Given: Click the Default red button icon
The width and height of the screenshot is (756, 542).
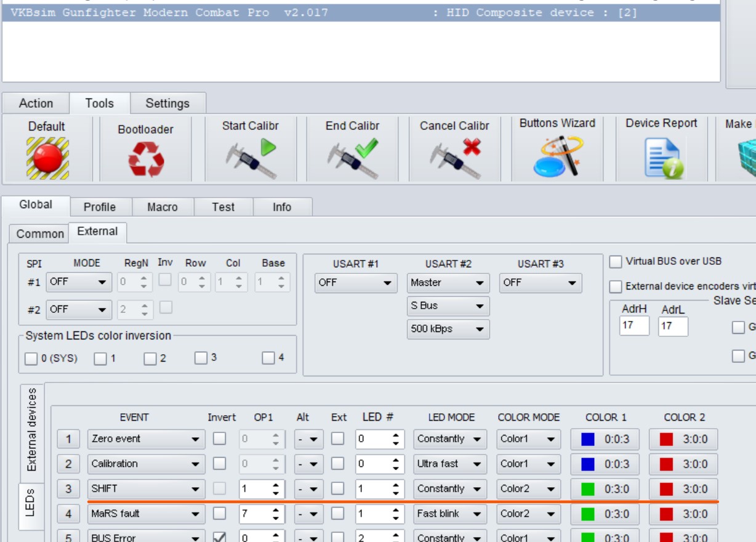Looking at the screenshot, I should click(x=47, y=158).
